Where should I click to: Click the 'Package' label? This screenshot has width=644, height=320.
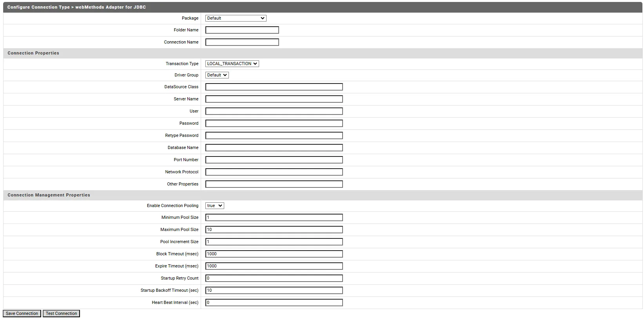pos(190,18)
